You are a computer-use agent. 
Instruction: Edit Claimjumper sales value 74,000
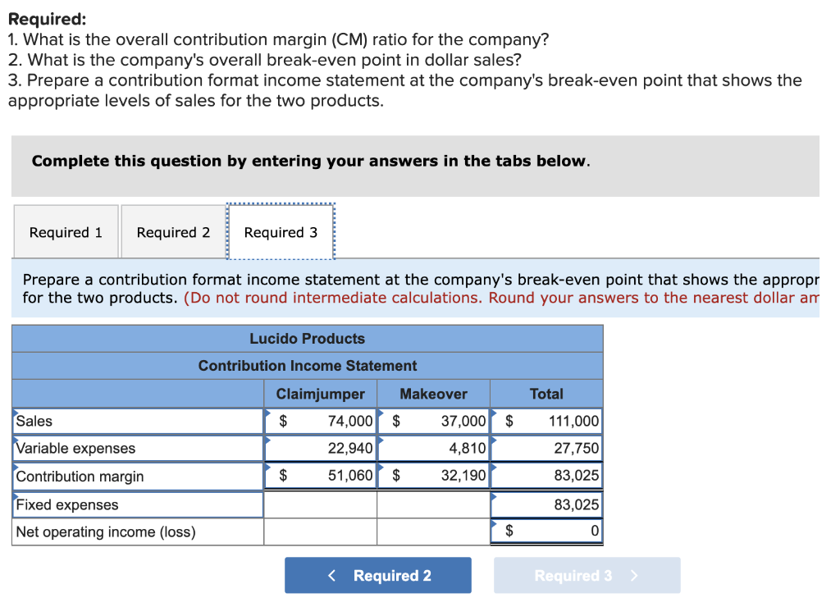click(x=321, y=421)
